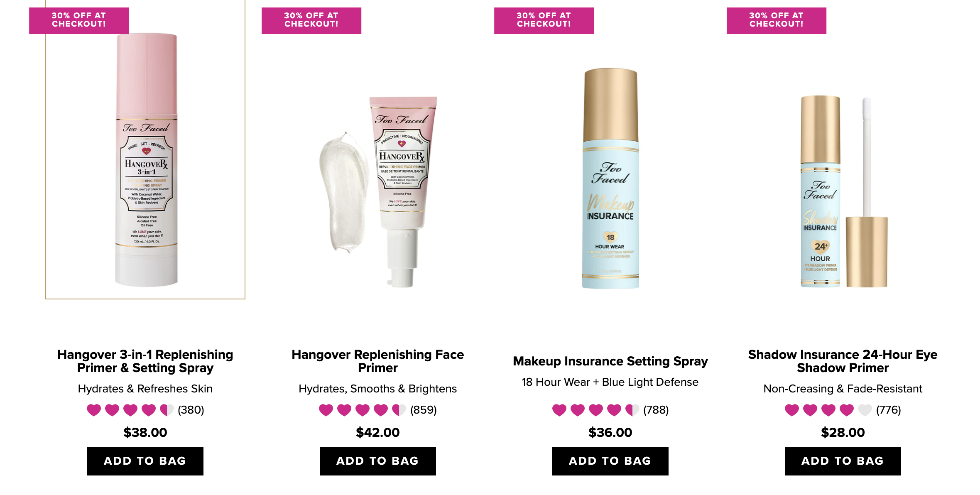The height and width of the screenshot is (495, 980).
Task: Click the primer swatch smear image
Action: 344,192
